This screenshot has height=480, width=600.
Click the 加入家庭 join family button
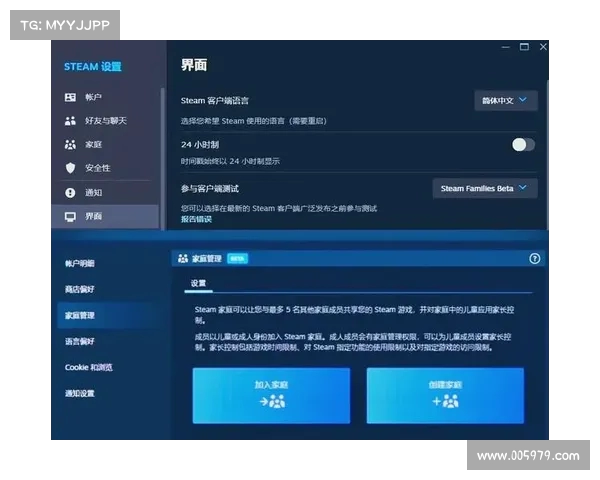pyautogui.click(x=271, y=396)
